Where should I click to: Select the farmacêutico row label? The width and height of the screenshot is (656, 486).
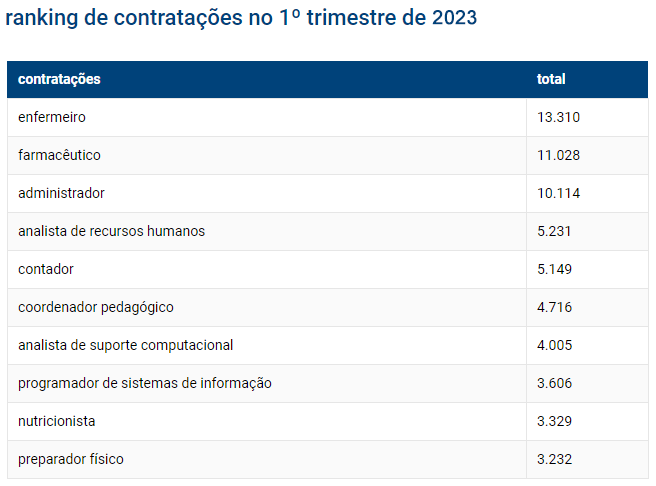pos(59,155)
